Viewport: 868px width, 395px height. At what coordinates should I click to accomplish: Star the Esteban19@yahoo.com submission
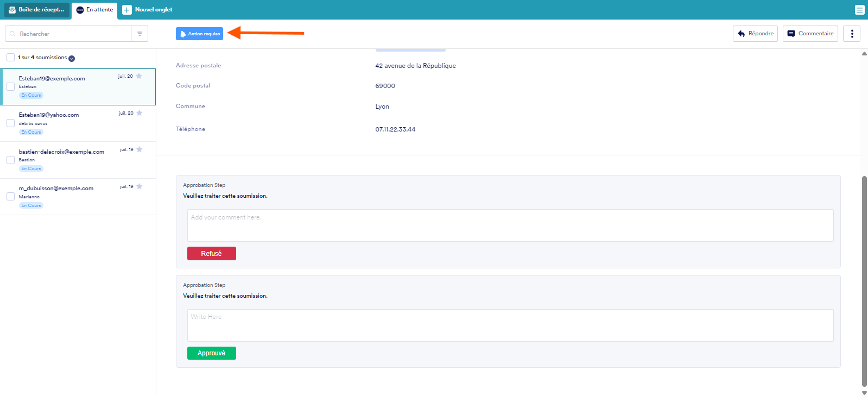[140, 113]
